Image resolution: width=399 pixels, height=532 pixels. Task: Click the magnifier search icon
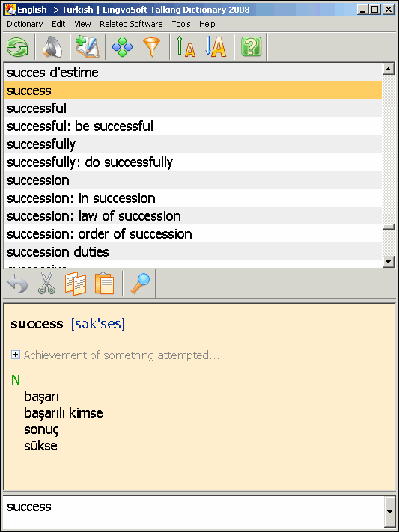(140, 283)
